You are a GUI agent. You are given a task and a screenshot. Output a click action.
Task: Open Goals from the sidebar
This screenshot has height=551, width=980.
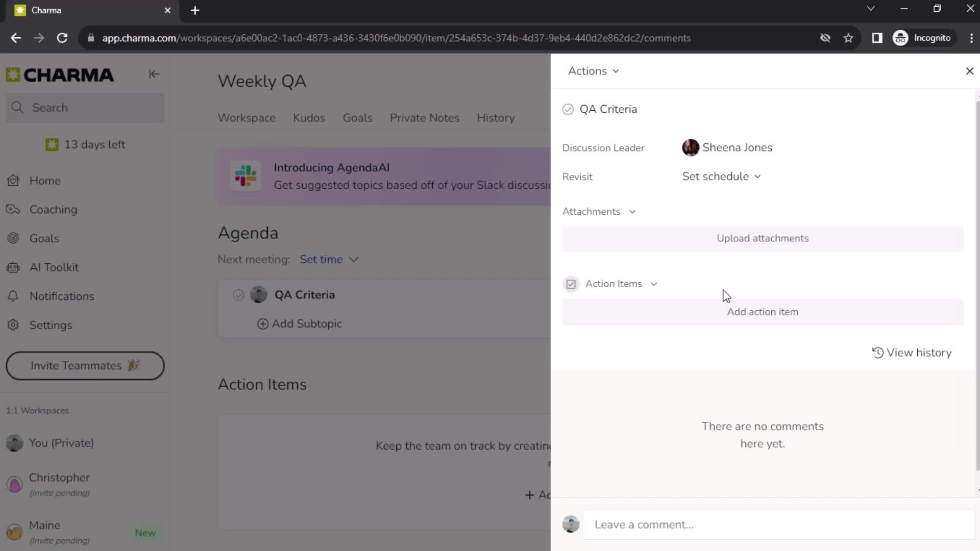[x=44, y=238]
